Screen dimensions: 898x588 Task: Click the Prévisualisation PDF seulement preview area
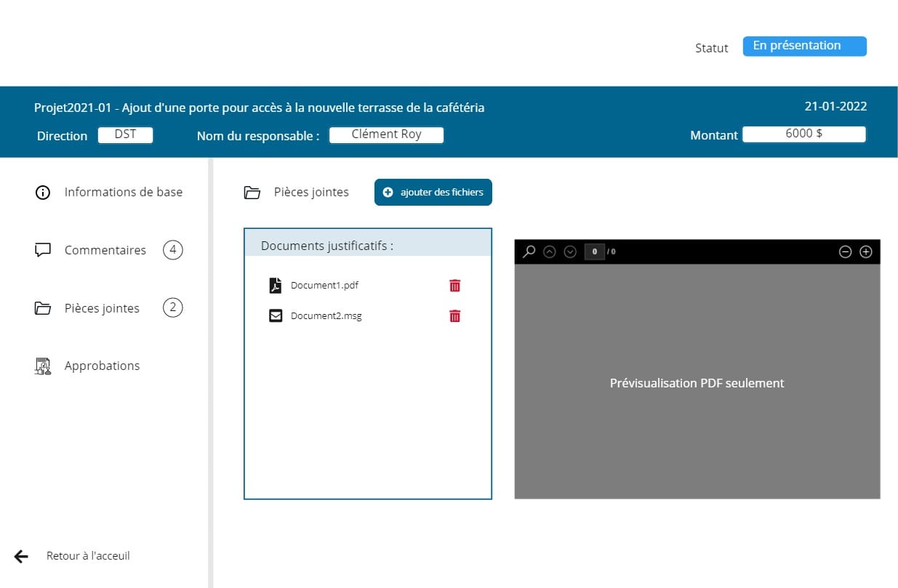697,382
